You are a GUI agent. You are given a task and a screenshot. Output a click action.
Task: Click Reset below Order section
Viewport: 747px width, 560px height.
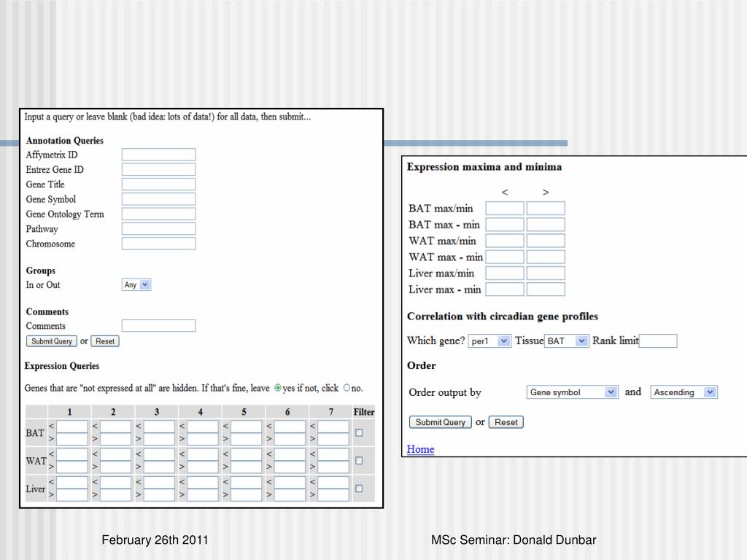point(506,422)
